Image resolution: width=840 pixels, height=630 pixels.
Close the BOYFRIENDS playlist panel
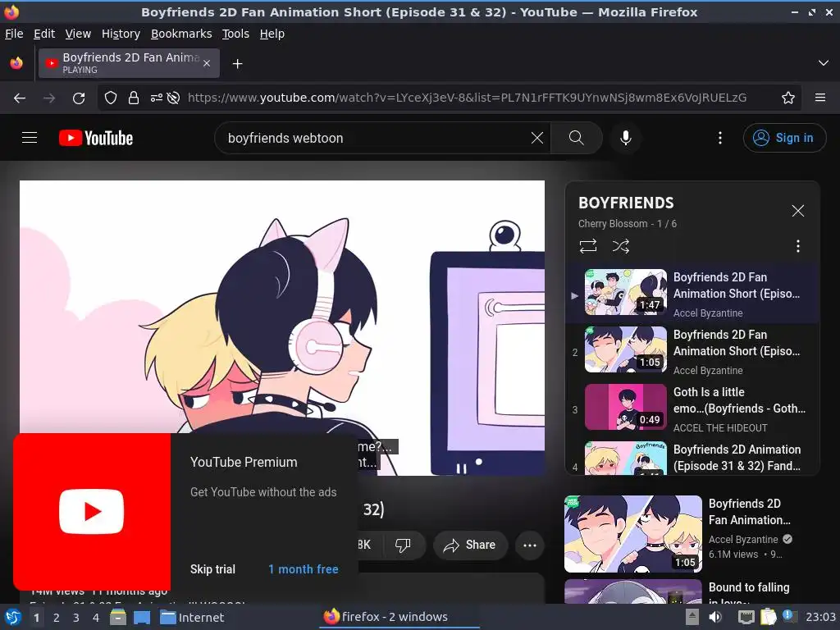point(797,211)
